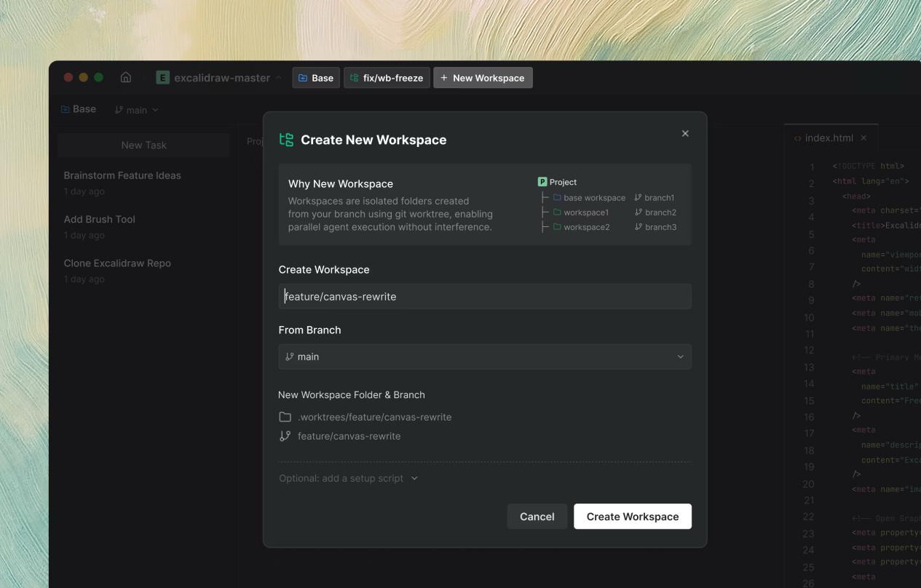
Task: Click the New Workspace button
Action: coord(482,77)
